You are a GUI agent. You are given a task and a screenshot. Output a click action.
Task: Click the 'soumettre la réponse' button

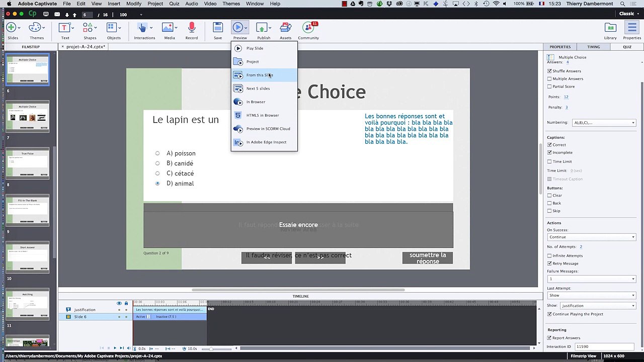pos(428,258)
